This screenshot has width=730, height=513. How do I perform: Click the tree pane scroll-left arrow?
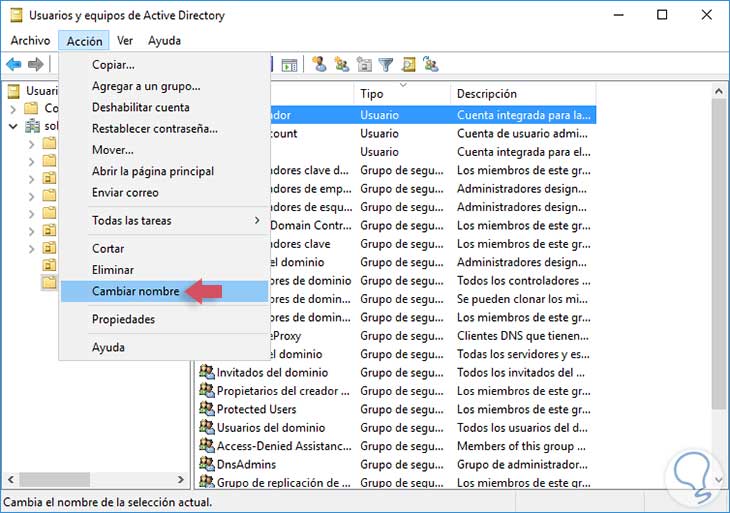pos(11,479)
